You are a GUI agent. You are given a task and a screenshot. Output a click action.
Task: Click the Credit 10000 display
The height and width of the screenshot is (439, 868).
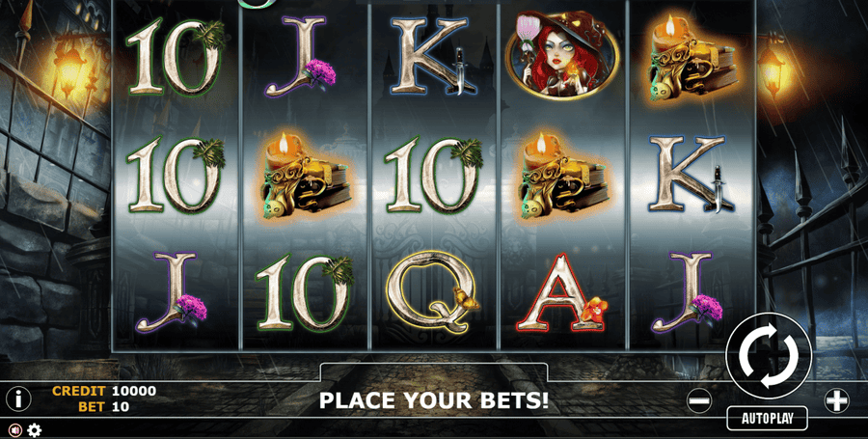pos(104,391)
